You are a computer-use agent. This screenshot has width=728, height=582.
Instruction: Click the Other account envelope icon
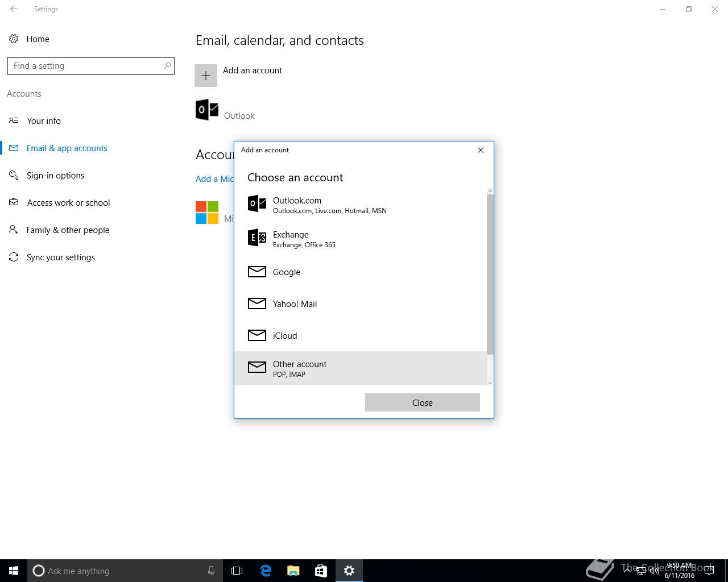tap(257, 367)
